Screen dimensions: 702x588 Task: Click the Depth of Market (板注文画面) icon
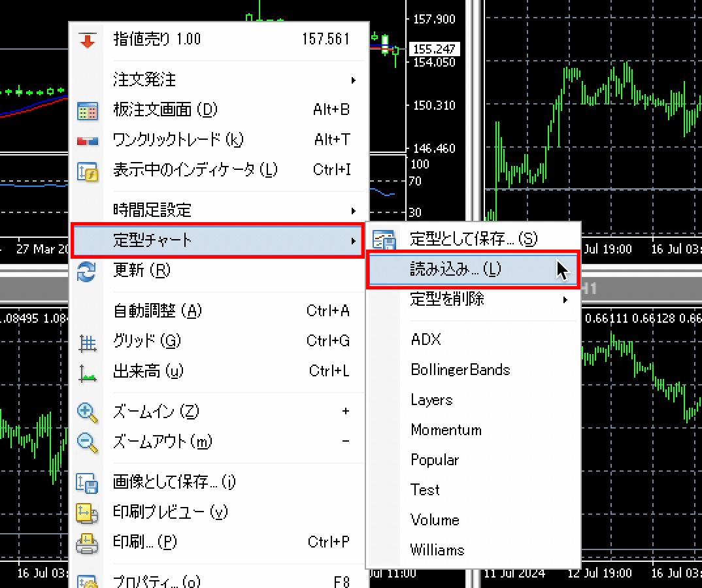[x=87, y=110]
